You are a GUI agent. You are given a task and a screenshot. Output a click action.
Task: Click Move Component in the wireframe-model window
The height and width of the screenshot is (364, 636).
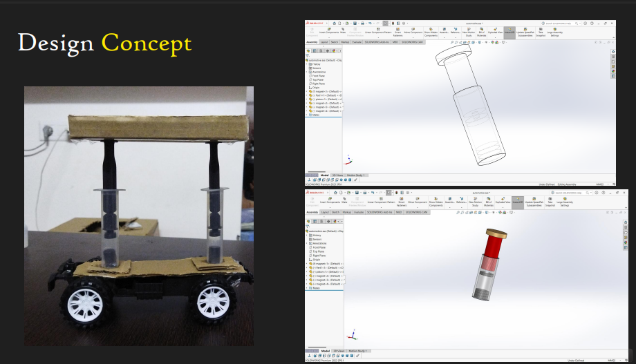(413, 31)
